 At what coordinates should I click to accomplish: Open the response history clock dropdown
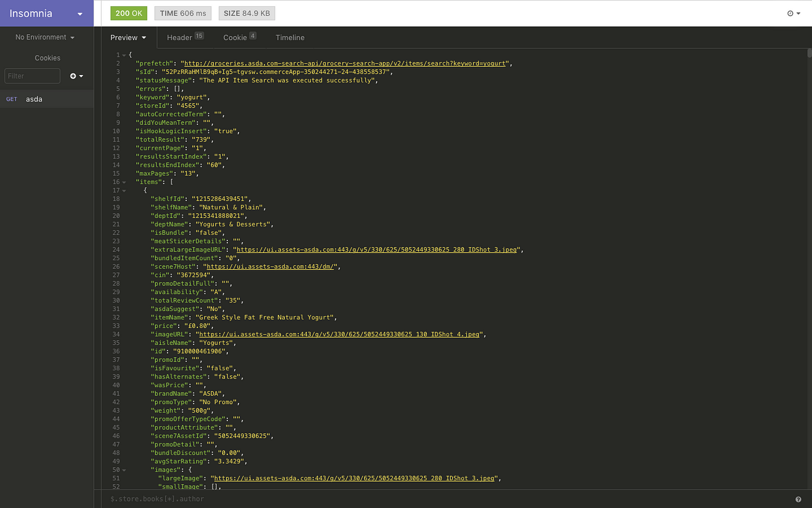(793, 13)
